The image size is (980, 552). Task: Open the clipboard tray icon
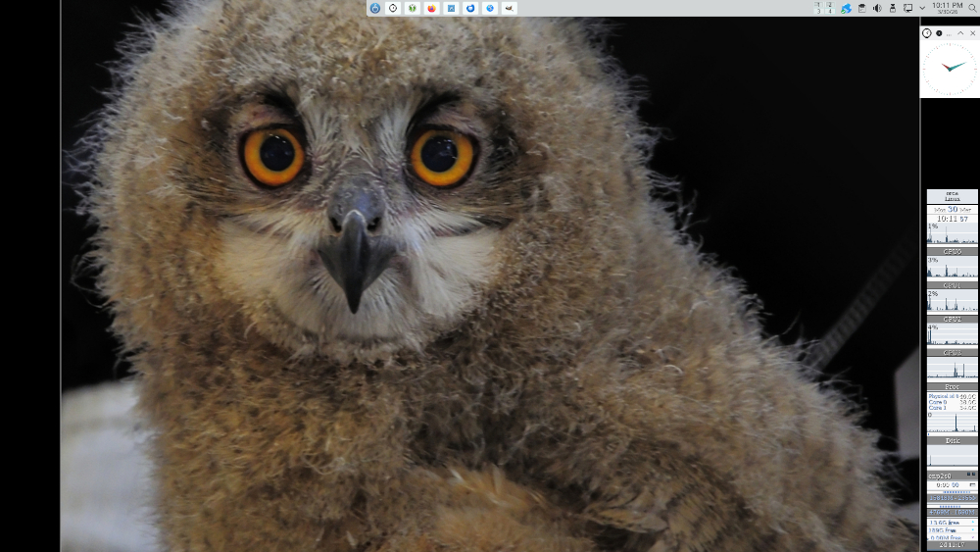point(861,8)
